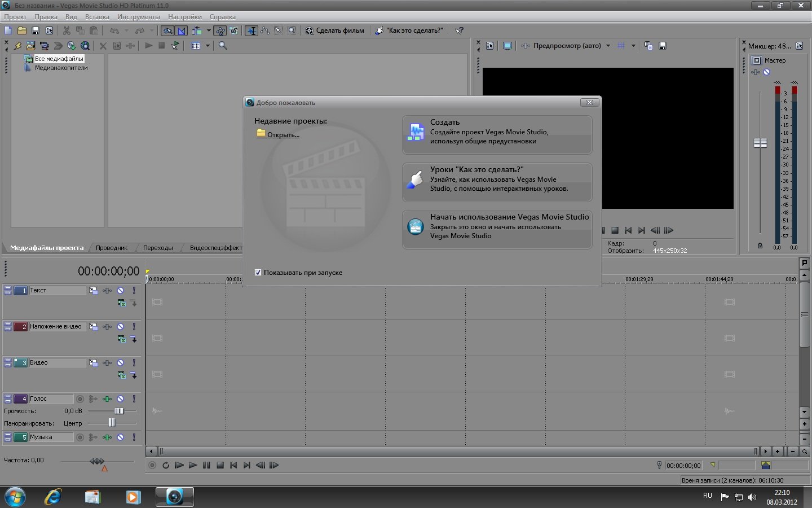Click the Открыть... link in welcome dialog
The height and width of the screenshot is (508, 812).
coord(283,135)
